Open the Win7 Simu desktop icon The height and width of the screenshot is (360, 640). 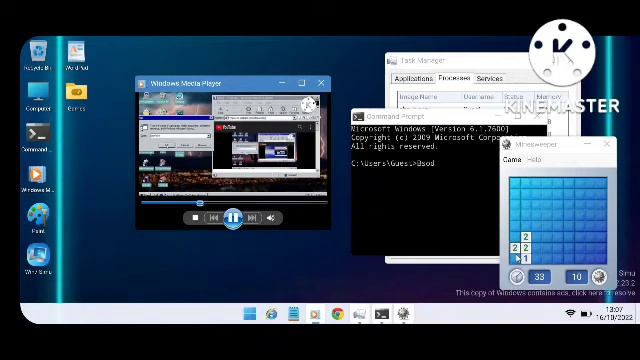[x=38, y=259]
